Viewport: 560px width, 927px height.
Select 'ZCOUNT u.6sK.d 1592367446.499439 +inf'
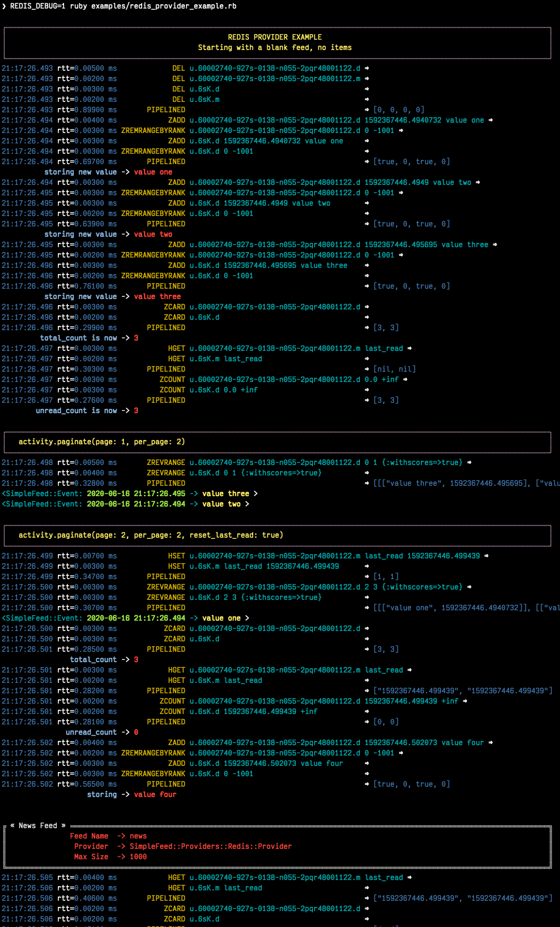click(x=239, y=712)
